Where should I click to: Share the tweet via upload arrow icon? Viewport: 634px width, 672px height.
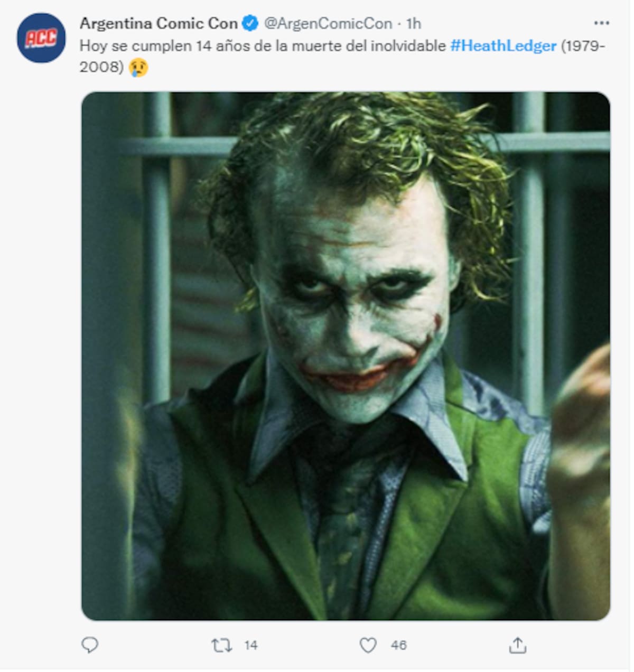tap(517, 645)
